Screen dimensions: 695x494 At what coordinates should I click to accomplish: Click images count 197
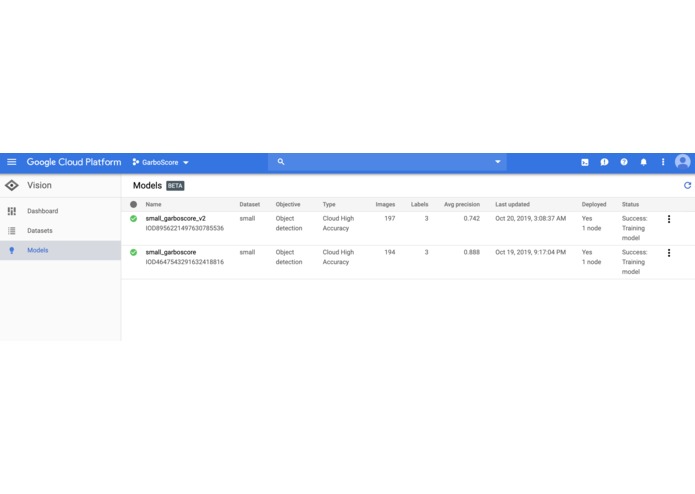(390, 218)
